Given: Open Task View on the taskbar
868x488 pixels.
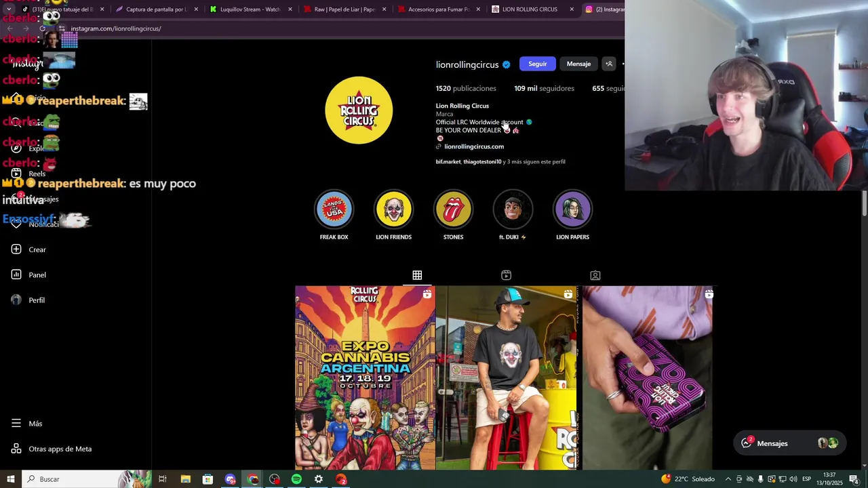Looking at the screenshot, I should [163, 479].
